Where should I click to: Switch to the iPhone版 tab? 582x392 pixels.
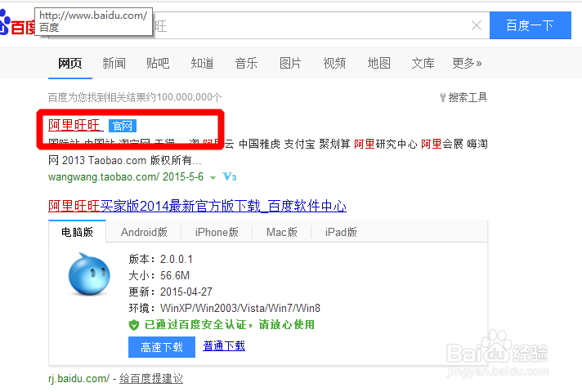coord(217,232)
